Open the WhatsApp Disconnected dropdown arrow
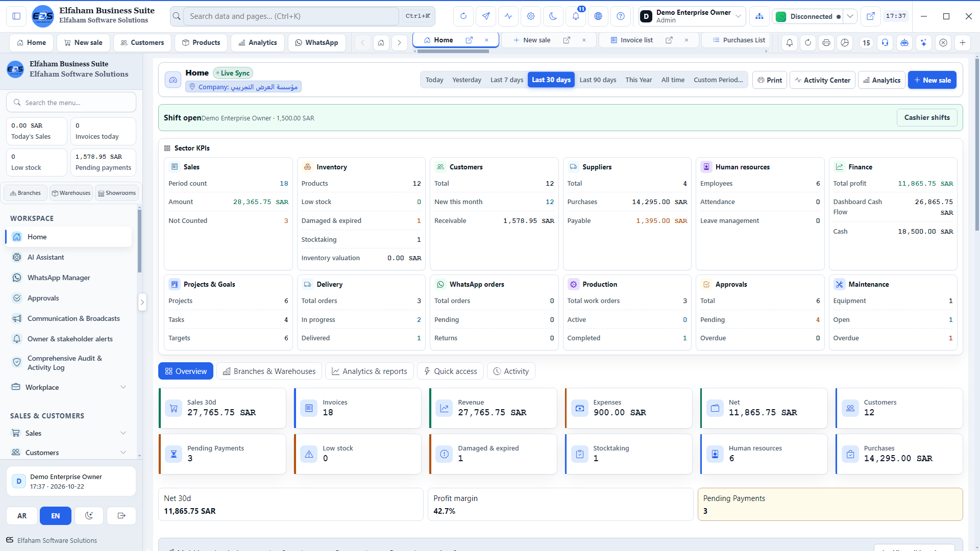Image resolution: width=980 pixels, height=551 pixels. [850, 16]
